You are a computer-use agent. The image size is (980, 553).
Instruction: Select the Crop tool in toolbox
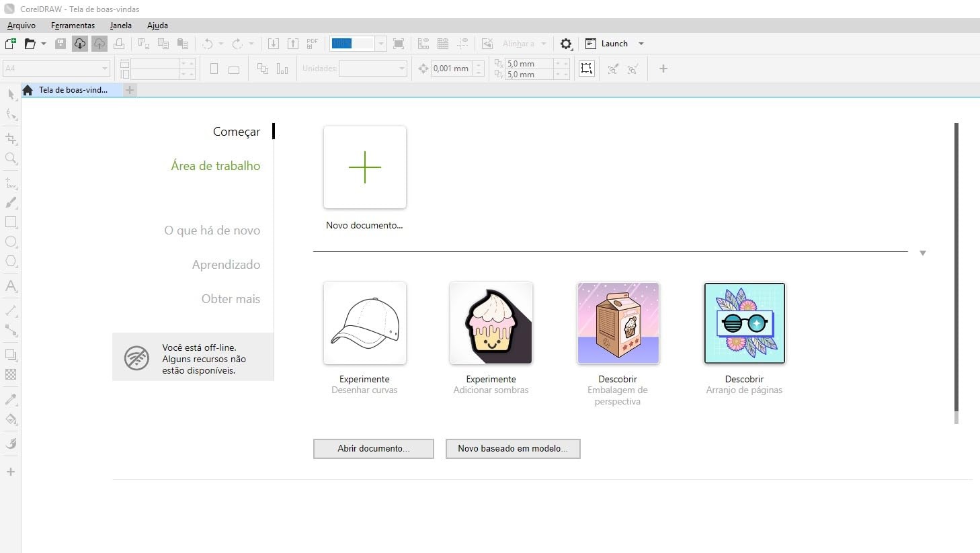[x=11, y=139]
